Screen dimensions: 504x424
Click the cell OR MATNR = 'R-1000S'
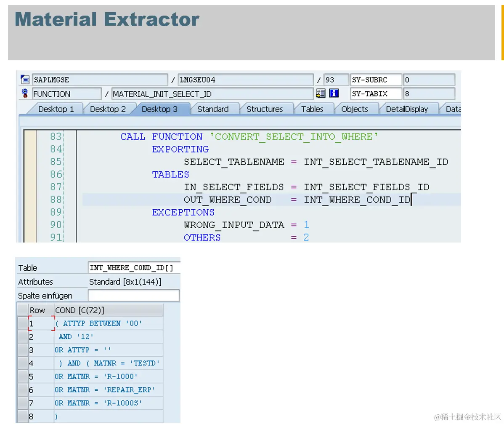(108, 403)
